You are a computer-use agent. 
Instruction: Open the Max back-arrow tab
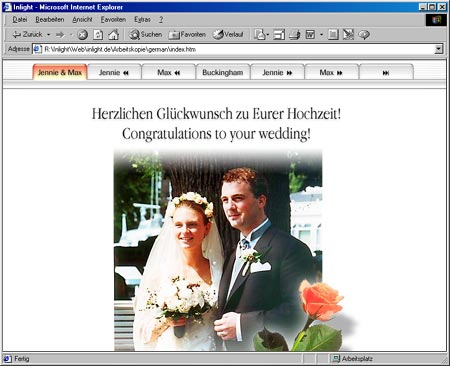tap(168, 72)
